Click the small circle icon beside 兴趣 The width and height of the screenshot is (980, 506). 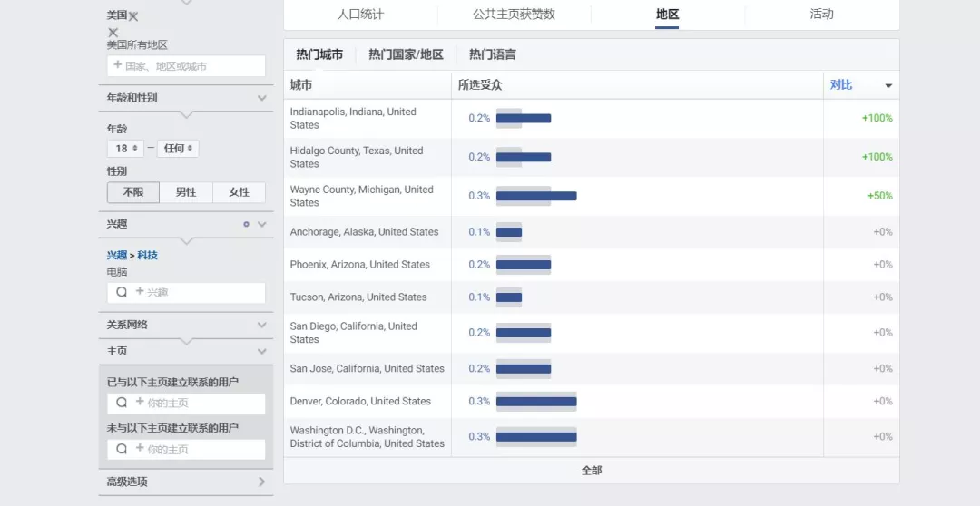(246, 224)
